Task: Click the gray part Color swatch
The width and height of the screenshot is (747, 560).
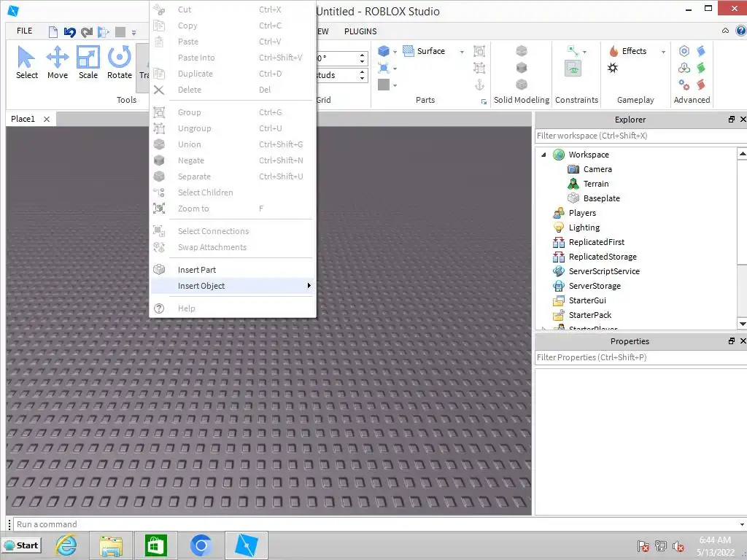Action: point(384,85)
